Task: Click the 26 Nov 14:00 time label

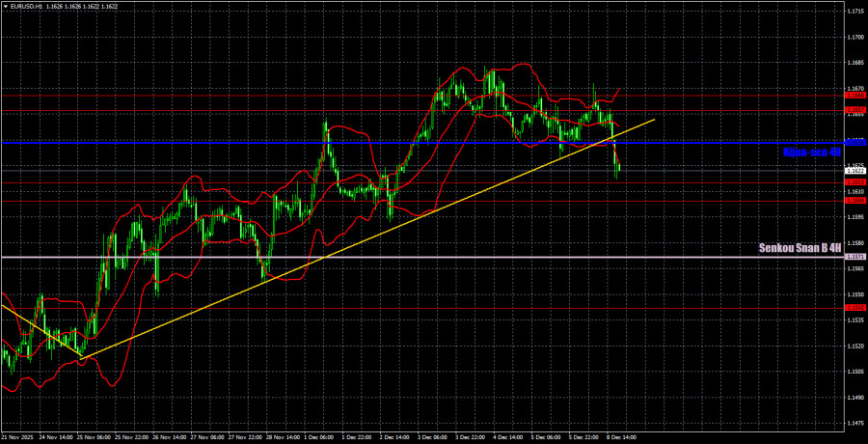Action: click(169, 437)
